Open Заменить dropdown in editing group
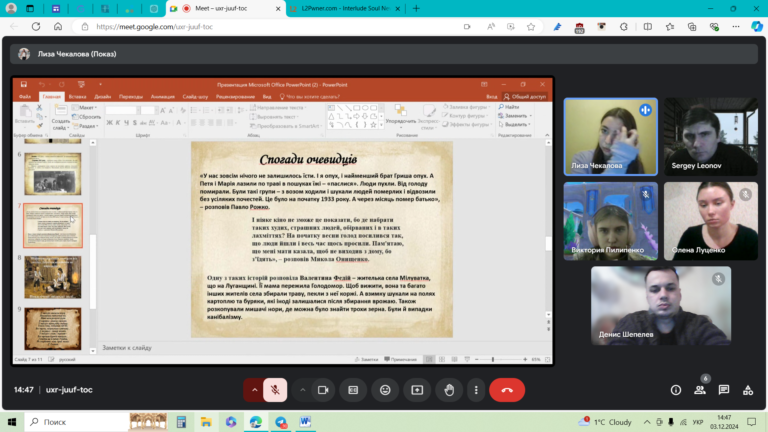The height and width of the screenshot is (432, 768). click(x=515, y=116)
